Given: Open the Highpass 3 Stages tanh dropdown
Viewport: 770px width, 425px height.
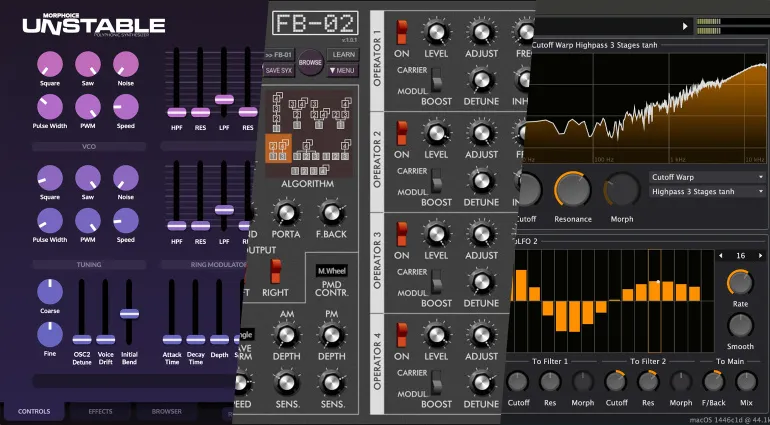Looking at the screenshot, I should [707, 192].
